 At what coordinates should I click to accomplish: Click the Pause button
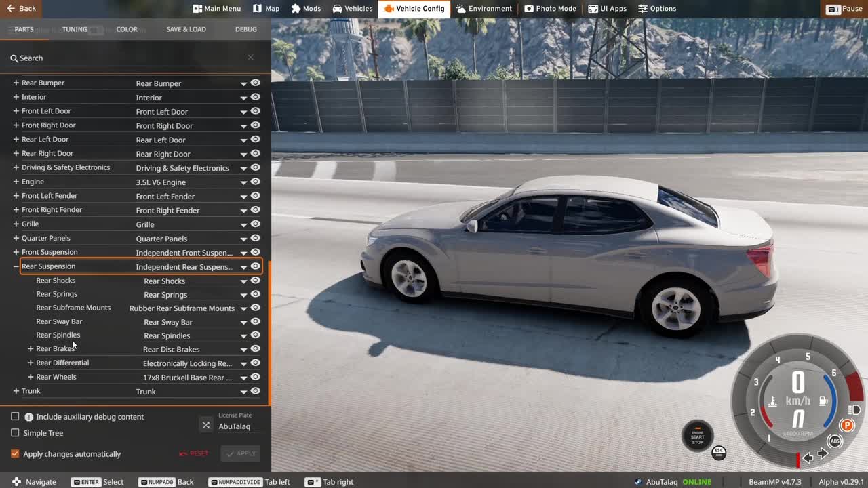[844, 9]
